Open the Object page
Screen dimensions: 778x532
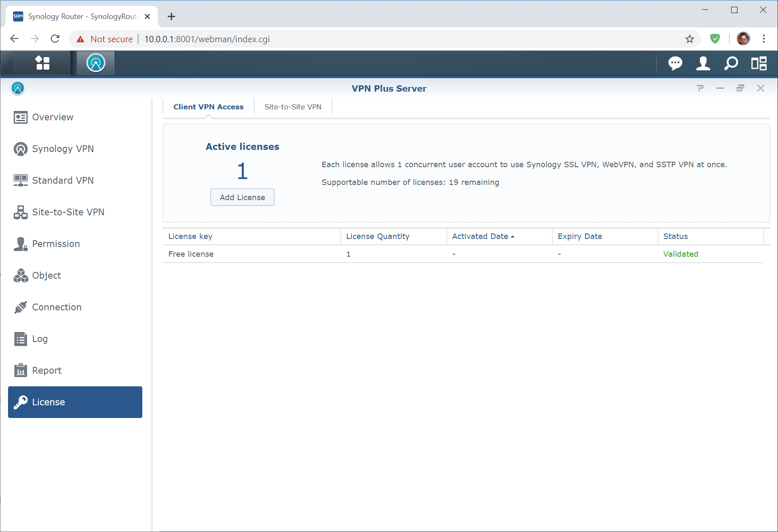coord(75,275)
